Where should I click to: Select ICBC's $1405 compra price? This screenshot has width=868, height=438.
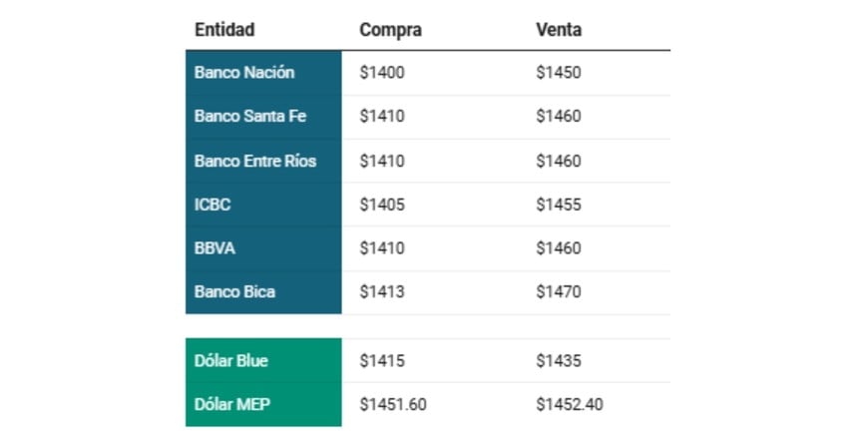382,205
